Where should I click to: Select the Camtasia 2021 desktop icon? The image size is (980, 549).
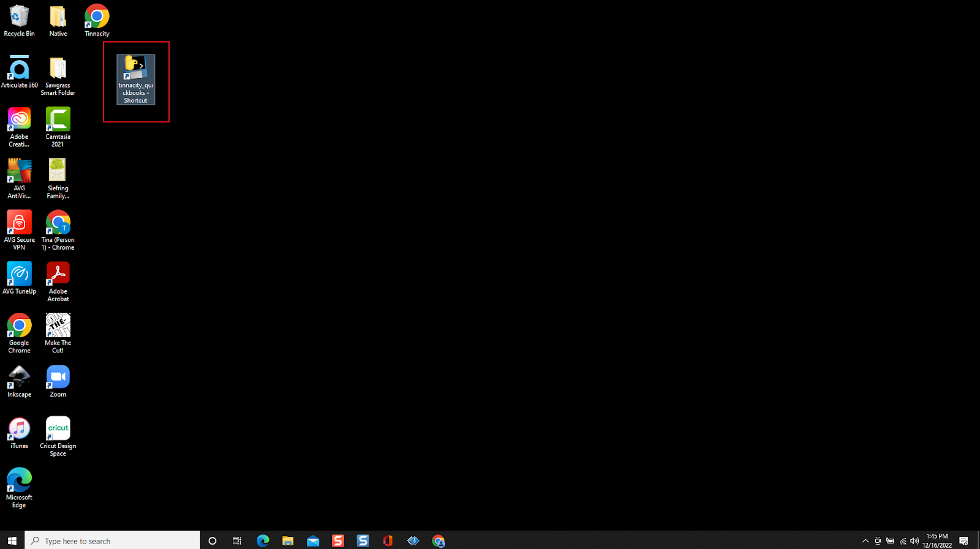[x=58, y=127]
